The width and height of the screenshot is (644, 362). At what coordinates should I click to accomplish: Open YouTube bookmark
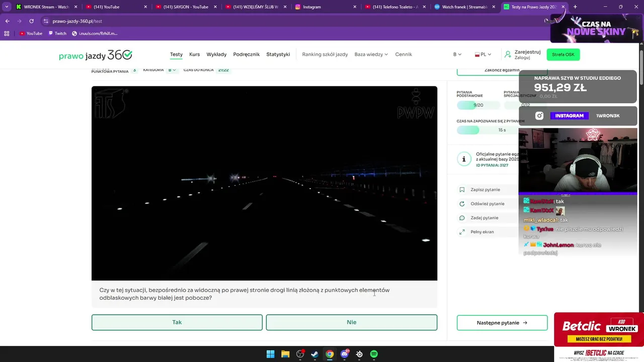coord(31,33)
